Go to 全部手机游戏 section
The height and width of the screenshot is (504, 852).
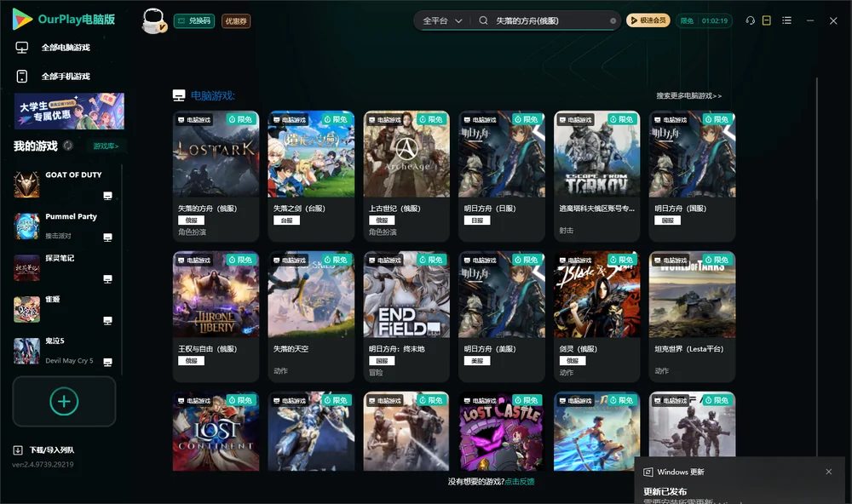pyautogui.click(x=53, y=77)
